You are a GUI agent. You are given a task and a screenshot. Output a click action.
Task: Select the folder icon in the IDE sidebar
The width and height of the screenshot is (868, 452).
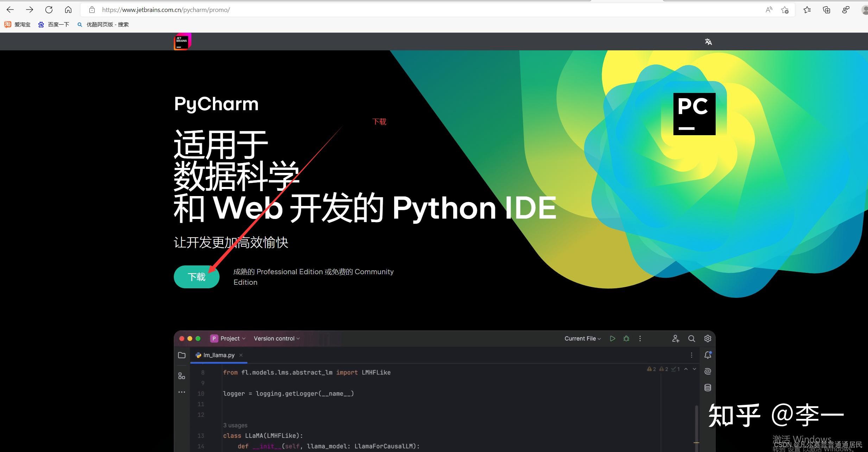coord(182,355)
